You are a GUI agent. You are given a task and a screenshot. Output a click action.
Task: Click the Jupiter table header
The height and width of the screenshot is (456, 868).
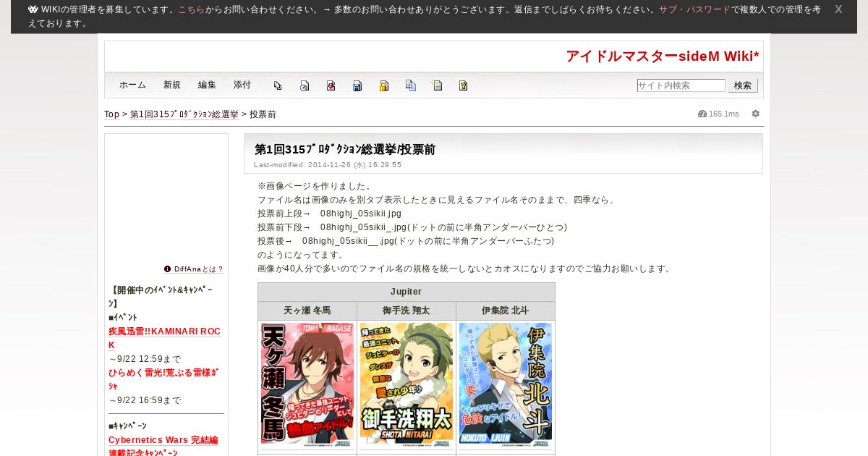coord(407,292)
